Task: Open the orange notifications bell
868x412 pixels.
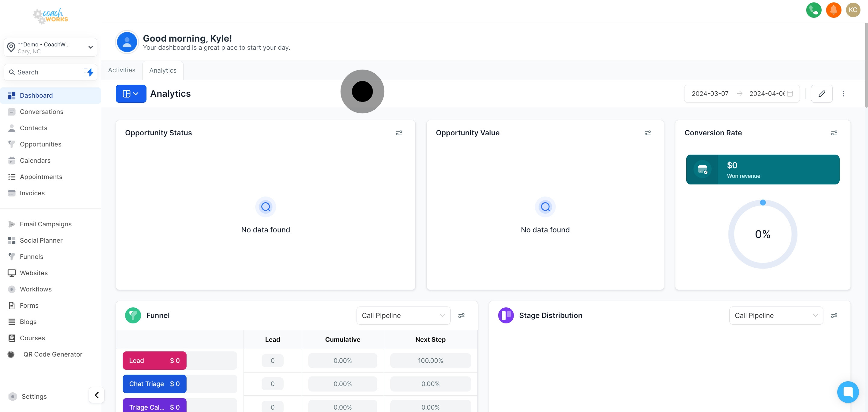Action: pos(833,10)
